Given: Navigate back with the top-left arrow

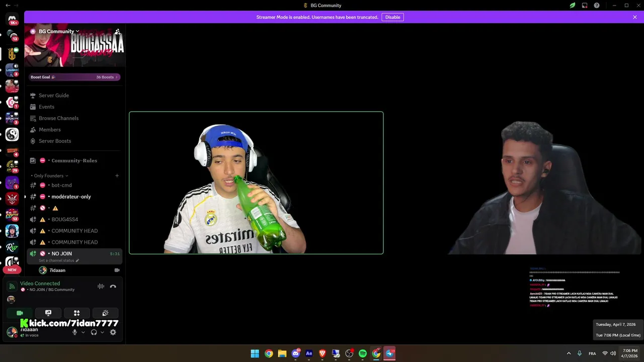Looking at the screenshot, I should (8, 6).
